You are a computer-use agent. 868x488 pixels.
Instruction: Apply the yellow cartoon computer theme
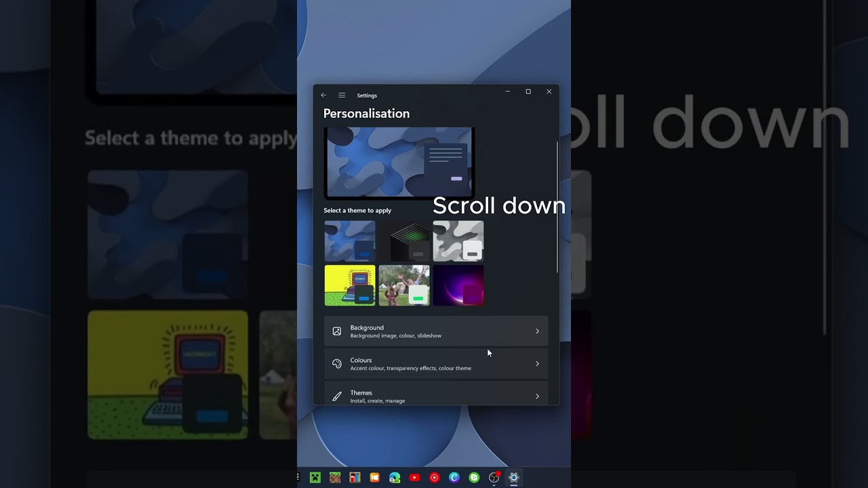[350, 285]
